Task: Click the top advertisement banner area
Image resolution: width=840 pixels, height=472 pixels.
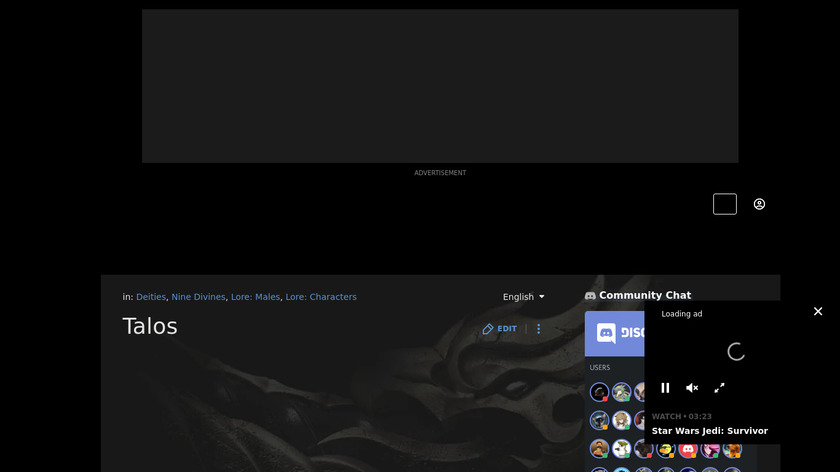Action: 440,86
